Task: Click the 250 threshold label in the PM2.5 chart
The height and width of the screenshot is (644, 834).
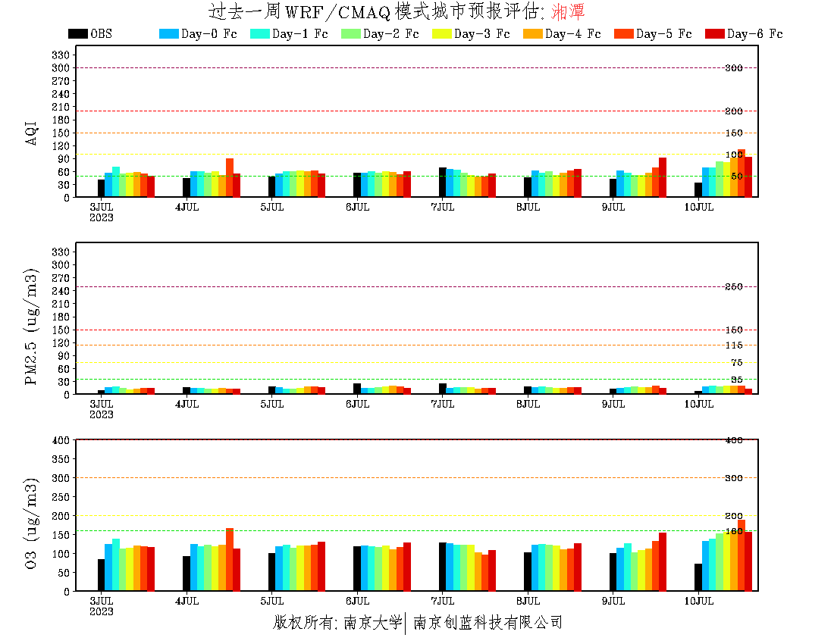Action: point(733,286)
